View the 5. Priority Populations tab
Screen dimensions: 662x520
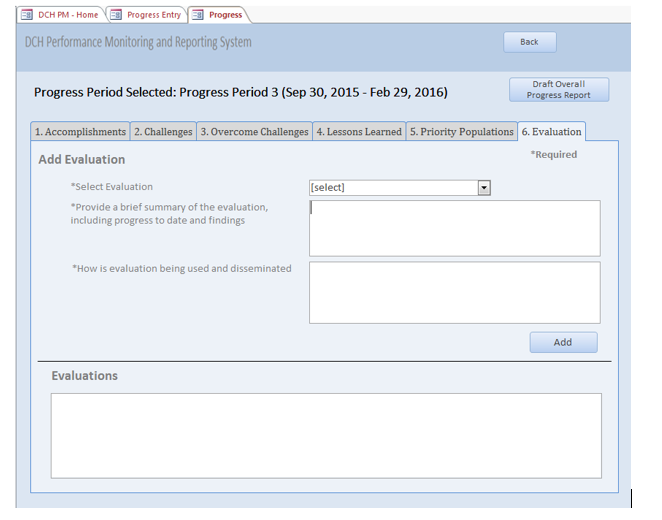point(461,132)
